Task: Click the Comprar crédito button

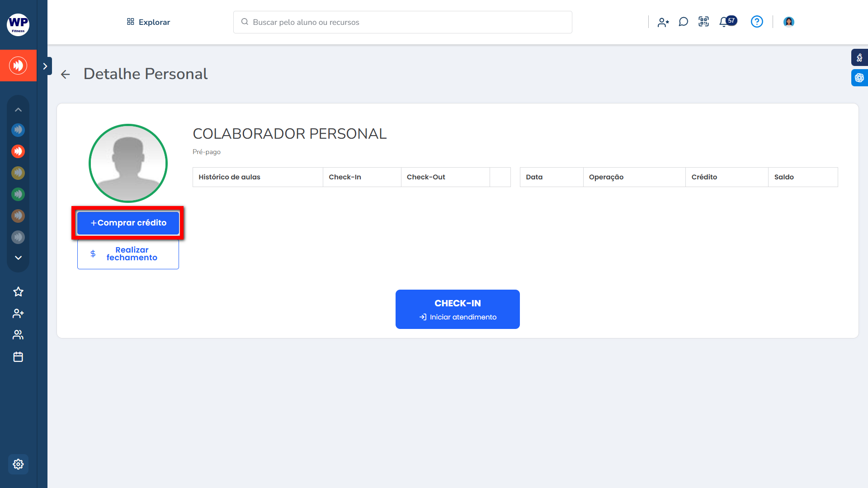Action: 128,223
